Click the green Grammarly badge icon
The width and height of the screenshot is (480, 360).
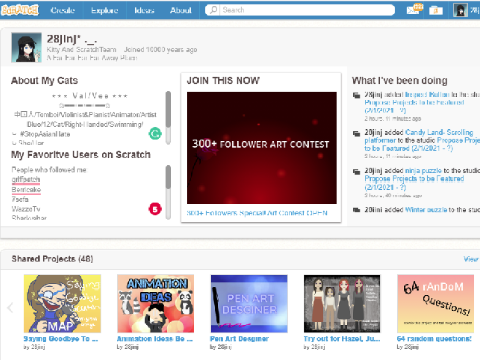click(155, 134)
